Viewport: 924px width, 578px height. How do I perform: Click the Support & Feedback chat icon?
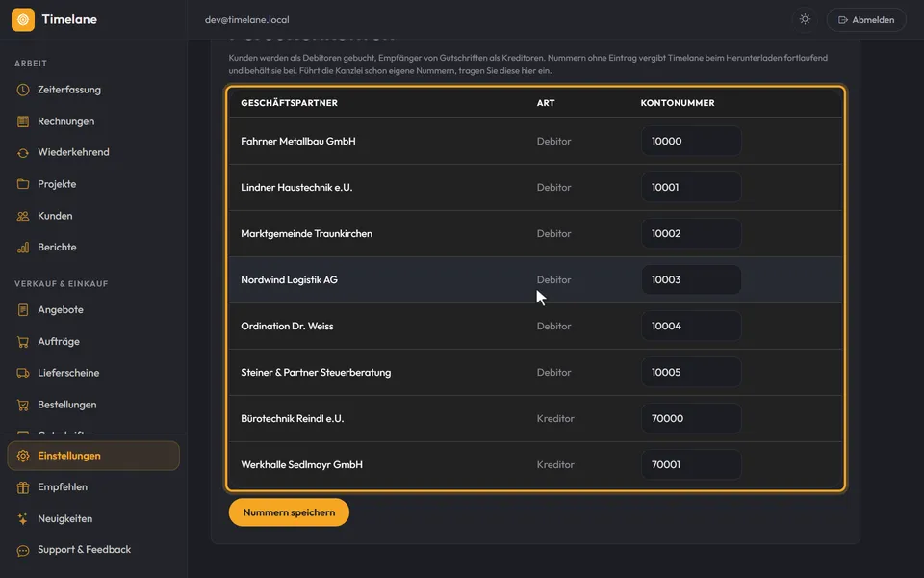(23, 550)
